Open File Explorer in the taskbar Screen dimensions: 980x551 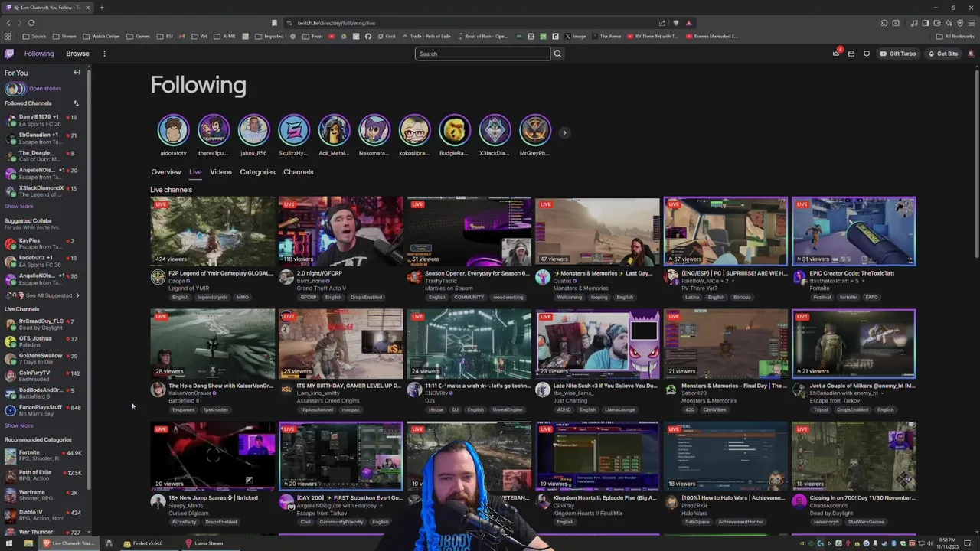click(x=28, y=543)
